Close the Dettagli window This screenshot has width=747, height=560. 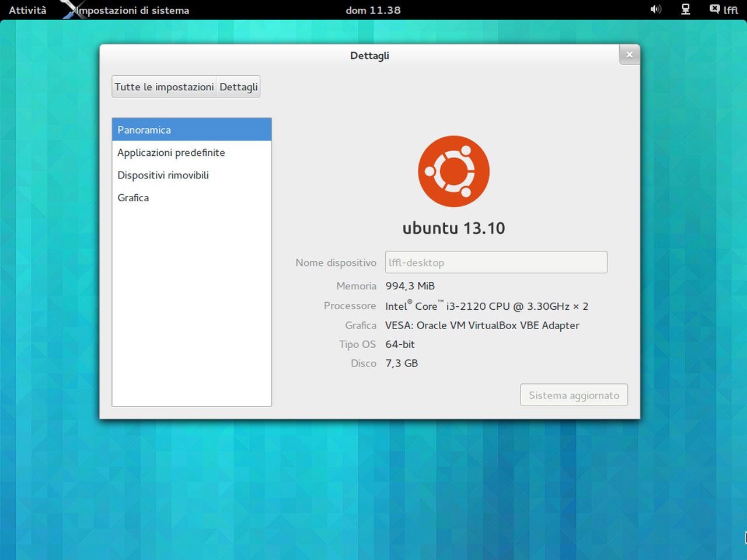629,55
